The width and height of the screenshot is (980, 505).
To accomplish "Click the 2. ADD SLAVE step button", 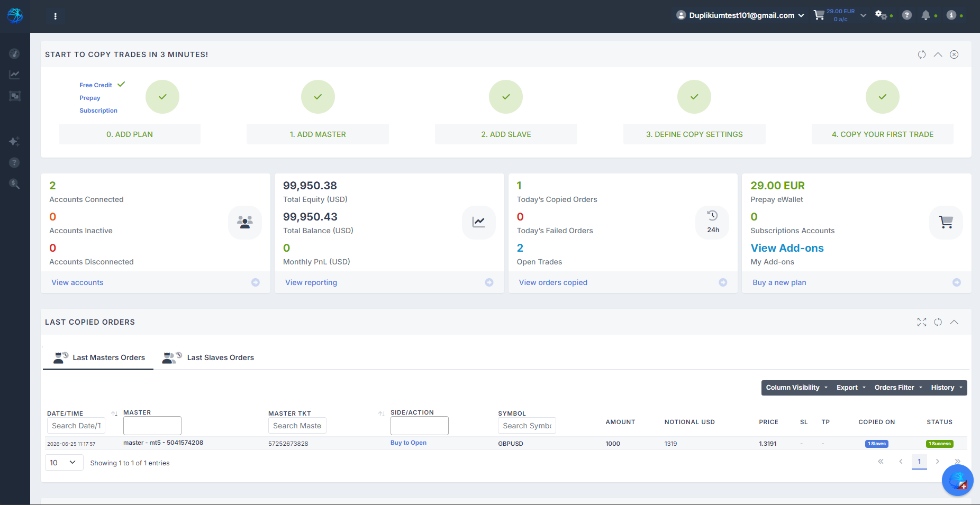I will coord(506,134).
